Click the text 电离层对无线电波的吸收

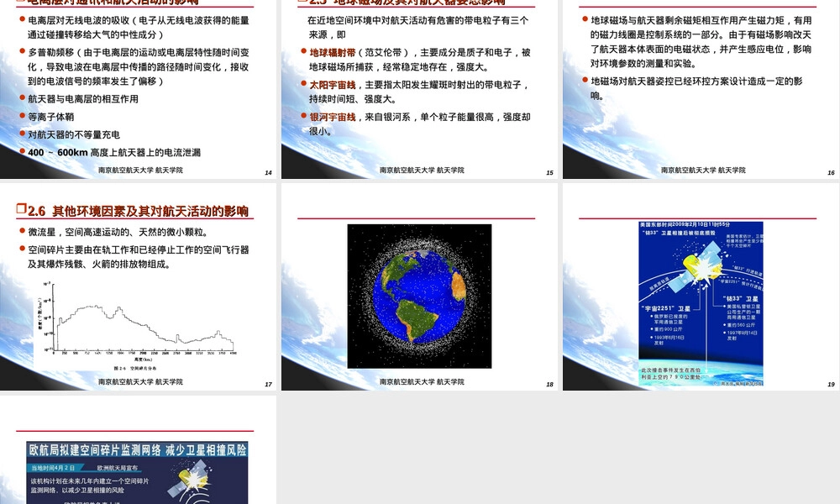[x=79, y=20]
